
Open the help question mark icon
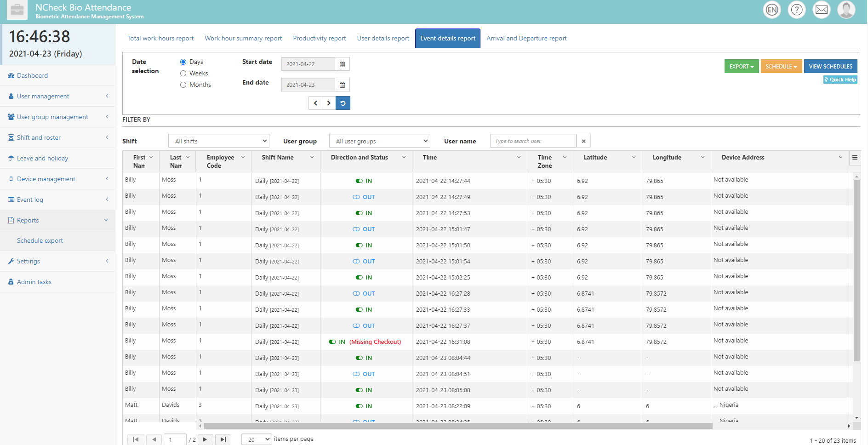797,10
